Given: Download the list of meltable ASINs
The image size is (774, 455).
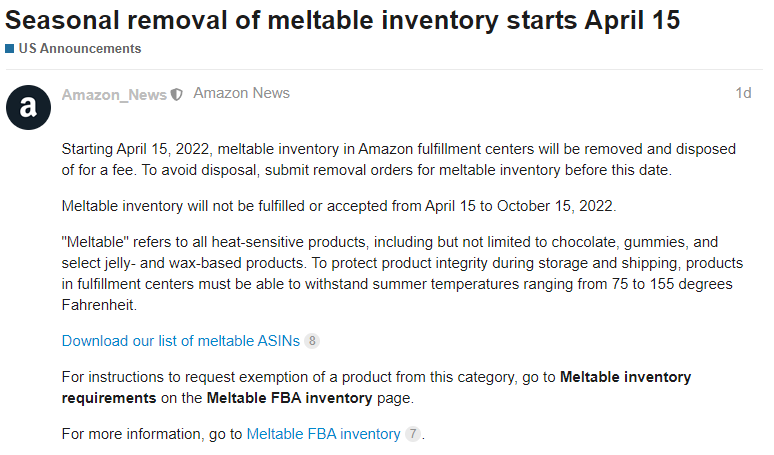Looking at the screenshot, I should point(180,340).
